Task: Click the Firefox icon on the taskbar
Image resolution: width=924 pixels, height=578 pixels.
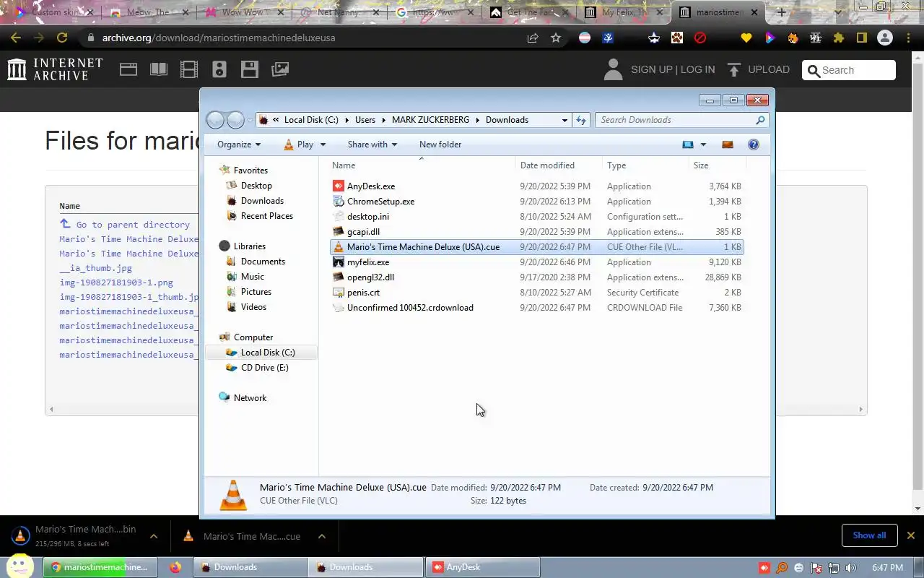Action: 175,567
